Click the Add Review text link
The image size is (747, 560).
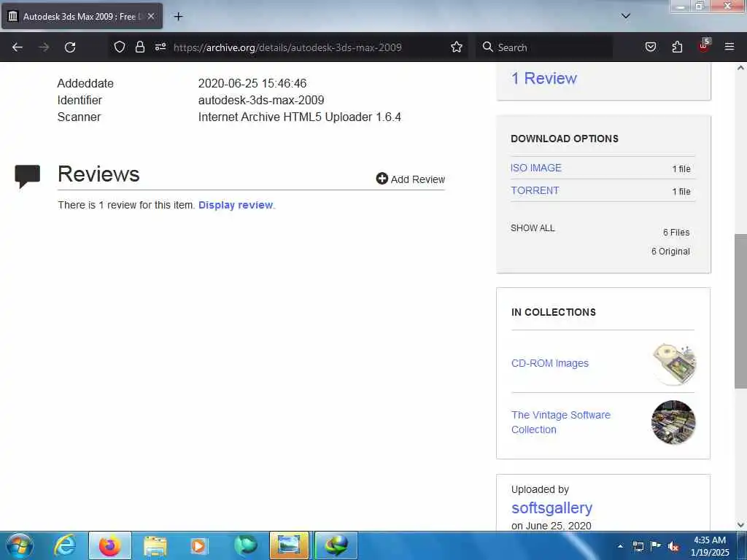(418, 179)
